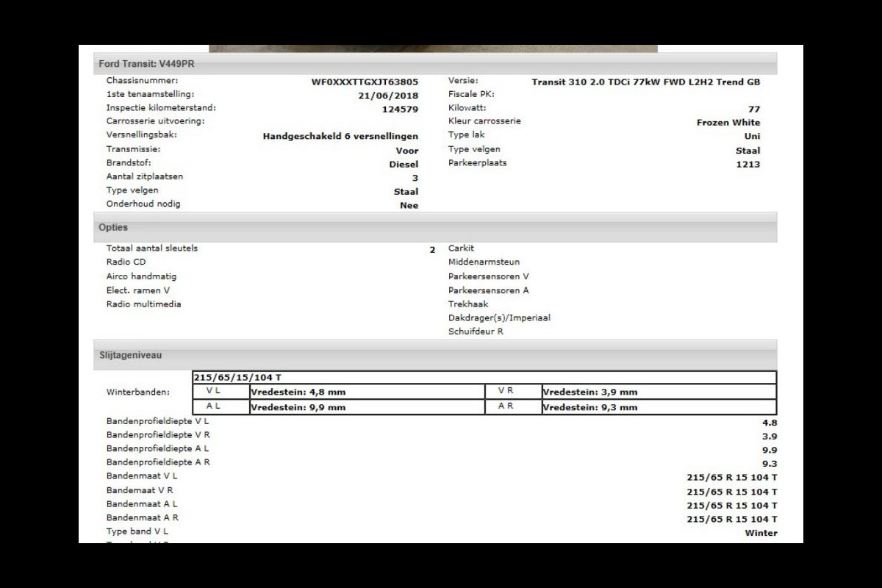
Task: Click the Diesel fuel value
Action: (x=404, y=165)
